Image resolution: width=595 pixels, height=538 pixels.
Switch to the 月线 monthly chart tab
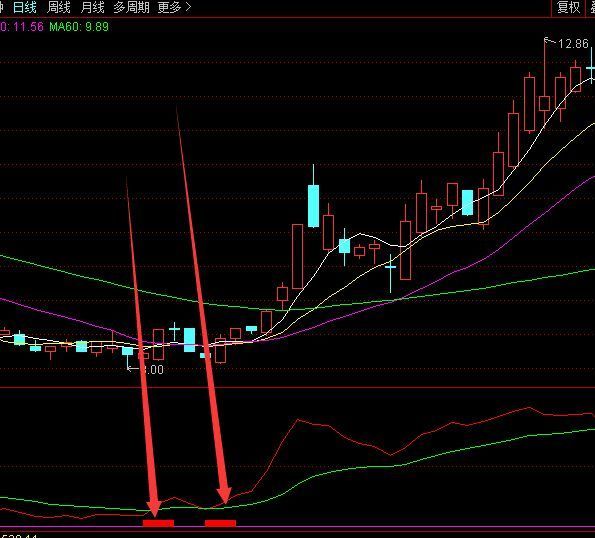[x=92, y=7]
